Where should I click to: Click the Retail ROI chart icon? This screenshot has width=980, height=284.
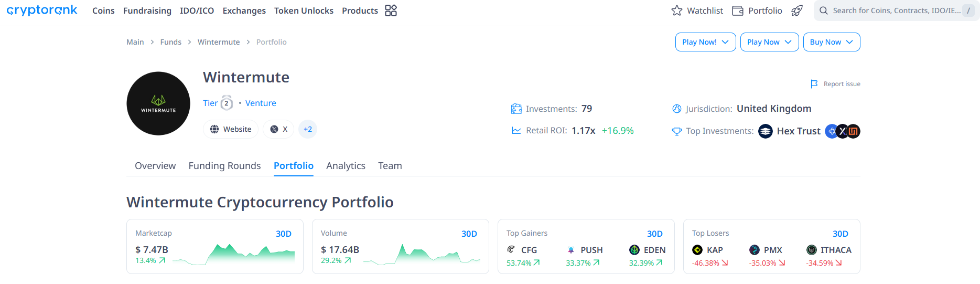(x=516, y=131)
